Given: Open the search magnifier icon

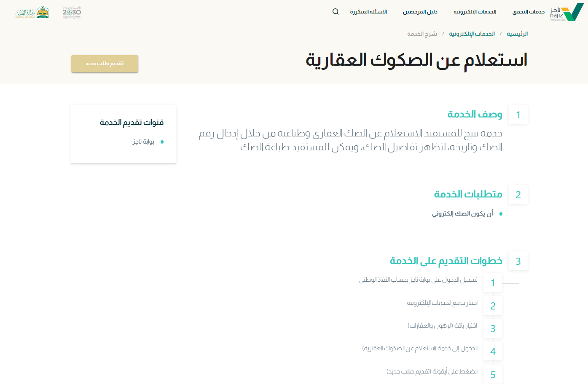Looking at the screenshot, I should [336, 12].
